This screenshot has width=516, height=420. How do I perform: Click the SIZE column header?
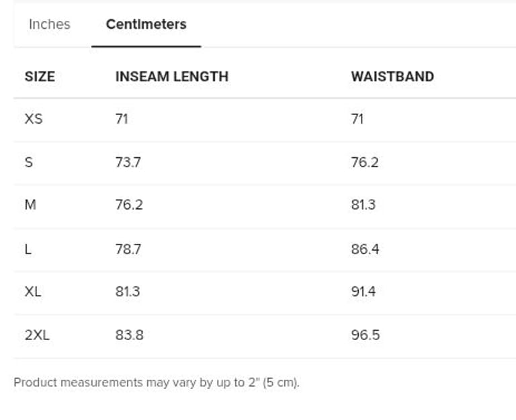[40, 77]
